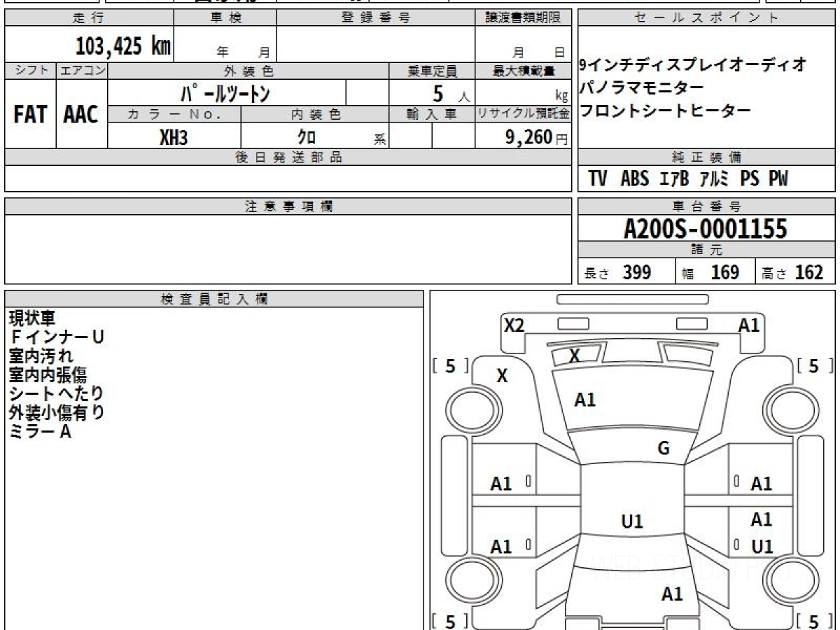Click the width value 169
Viewport: 840px width, 630px height.
pyautogui.click(x=725, y=272)
